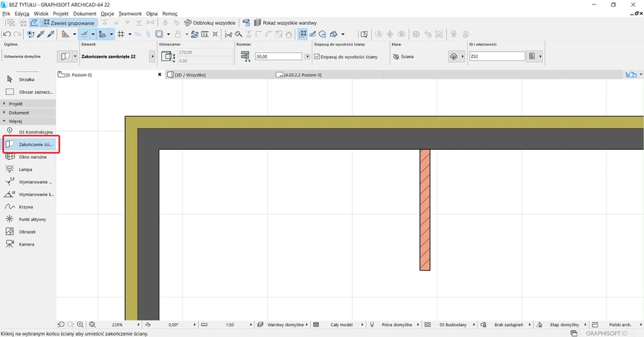Click the ID field containing ZS2

tap(497, 57)
